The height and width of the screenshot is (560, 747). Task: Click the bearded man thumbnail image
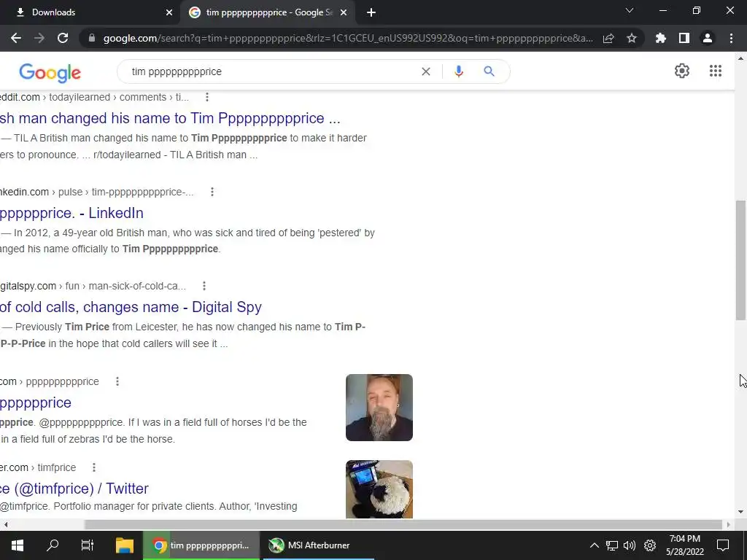[x=379, y=408]
